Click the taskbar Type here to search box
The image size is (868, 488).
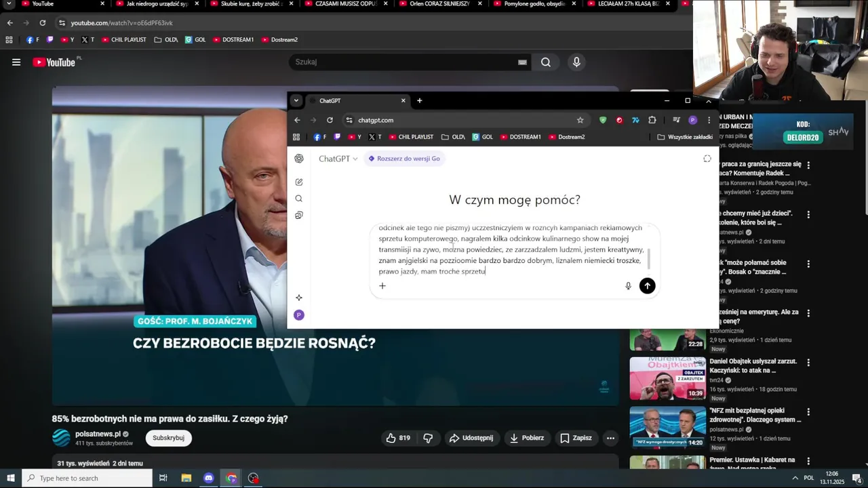[x=87, y=479]
